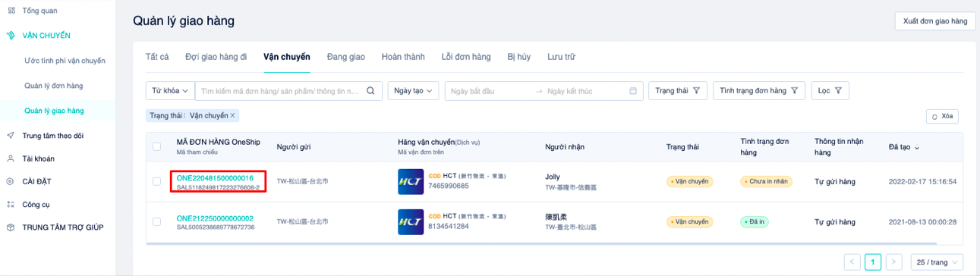Viewport: 980px width, 276px height.
Task: Click the calendar icon in date range
Action: (x=633, y=91)
